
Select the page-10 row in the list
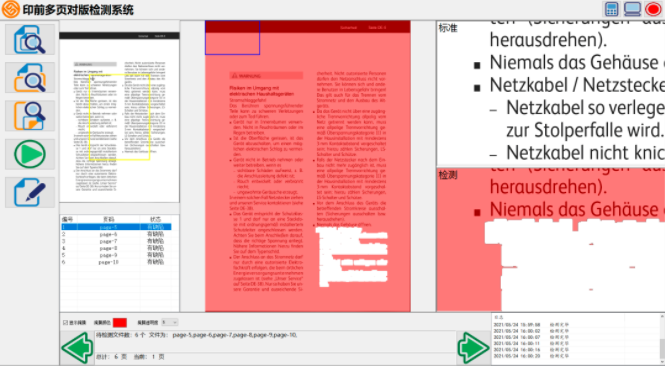[116, 262]
